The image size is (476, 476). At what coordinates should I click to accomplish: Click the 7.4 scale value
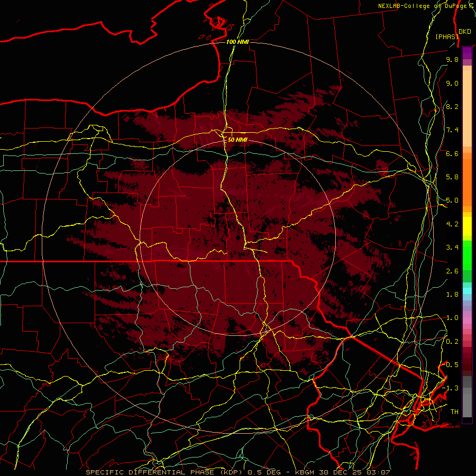coord(452,130)
